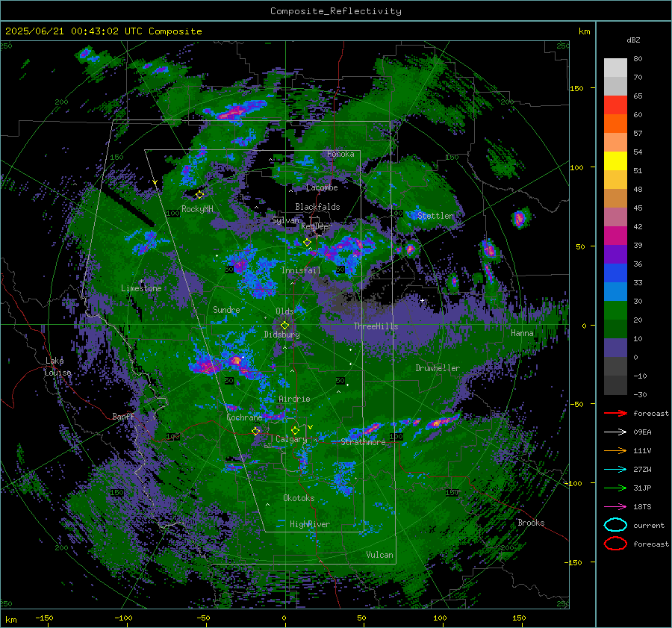Click the magenta 18TS arrow legend icon
Viewport: 672px width, 628px height.
(615, 507)
